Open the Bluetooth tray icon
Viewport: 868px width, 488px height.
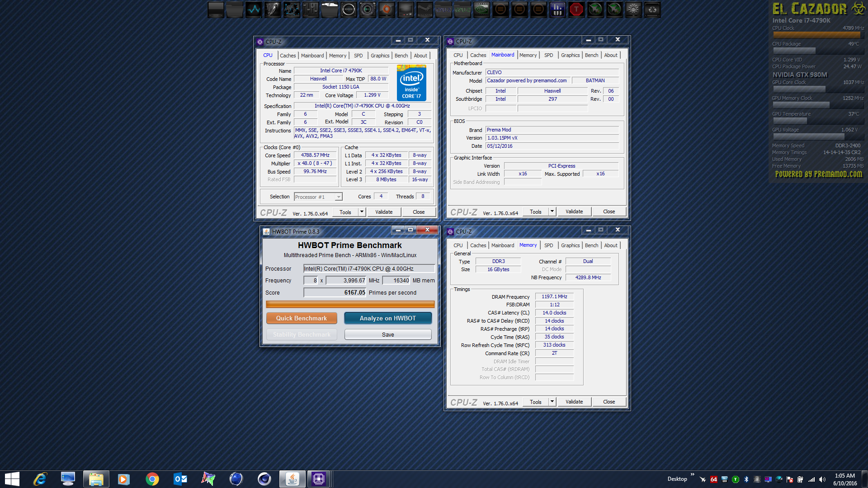pyautogui.click(x=746, y=479)
